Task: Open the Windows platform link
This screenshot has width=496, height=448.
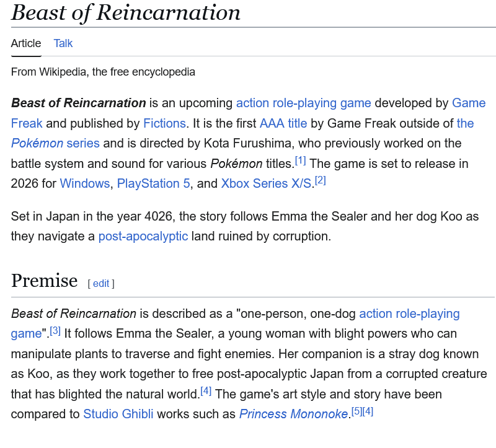Action: click(x=85, y=183)
